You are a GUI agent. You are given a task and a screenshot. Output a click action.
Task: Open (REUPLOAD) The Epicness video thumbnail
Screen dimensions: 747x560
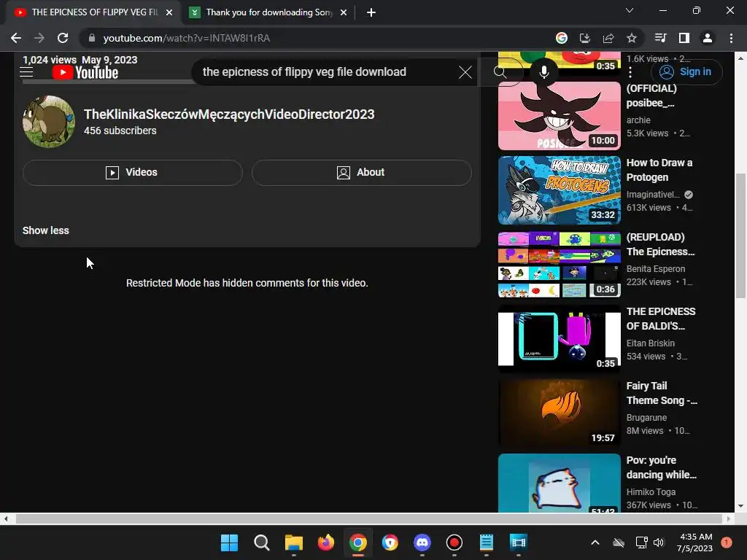pos(560,264)
